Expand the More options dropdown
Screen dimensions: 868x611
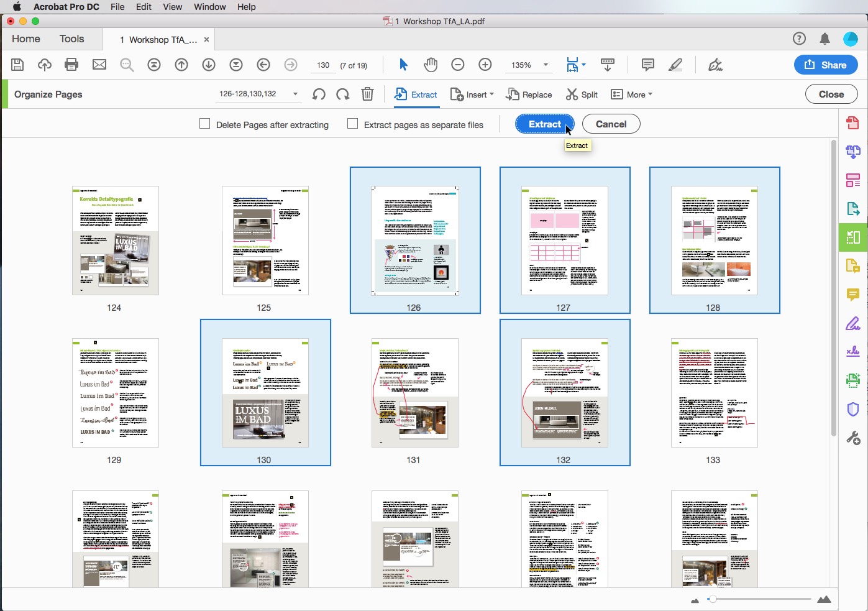tap(632, 94)
